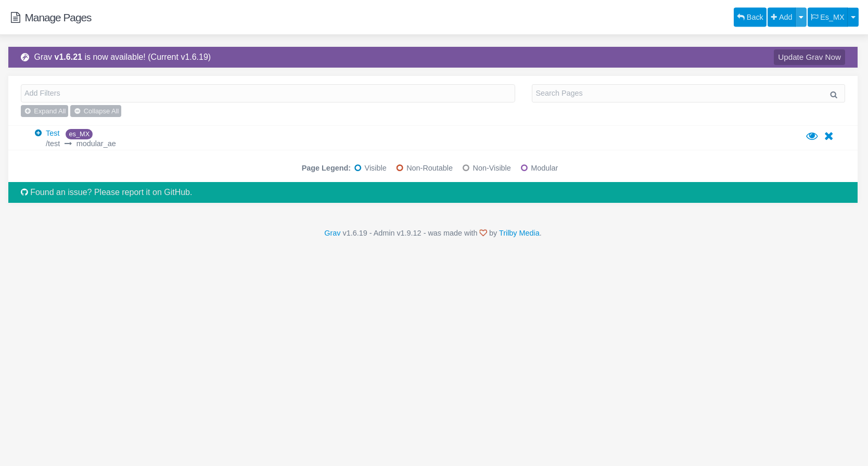Click the Grav update notice icon
Viewport: 868px width, 466px height.
tap(25, 57)
